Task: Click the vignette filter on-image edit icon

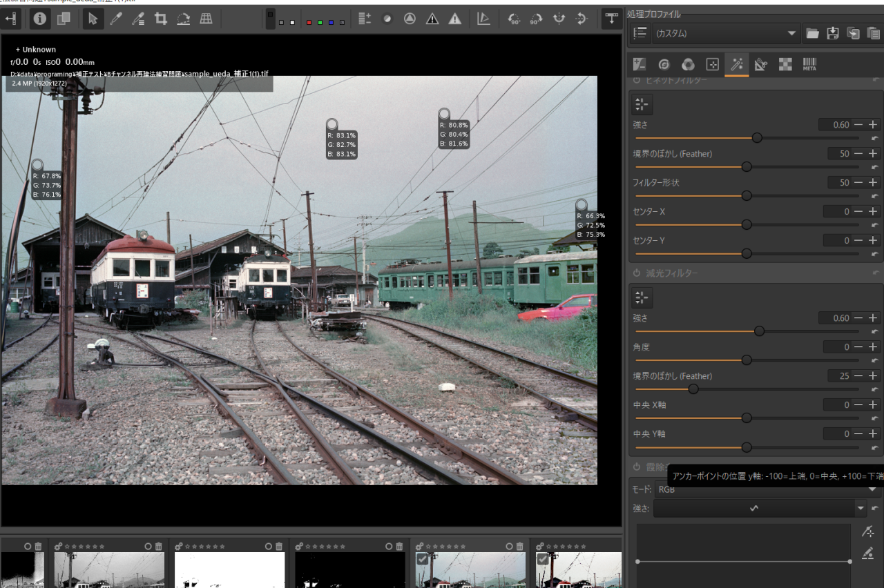Action: 642,105
